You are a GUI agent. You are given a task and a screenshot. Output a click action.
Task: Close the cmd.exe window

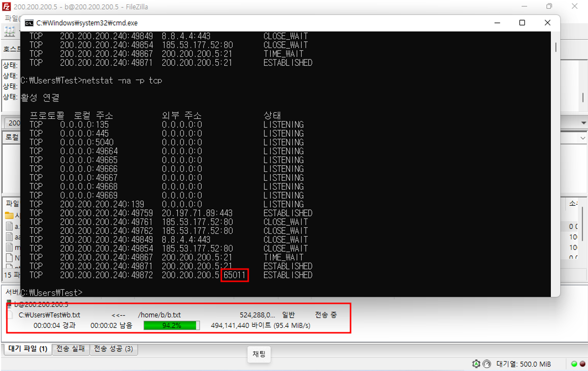click(x=547, y=23)
